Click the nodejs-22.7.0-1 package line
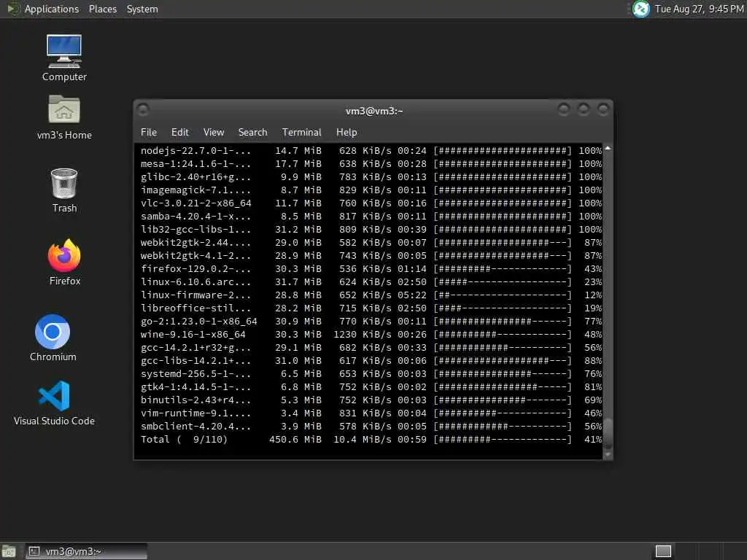Viewport: 747px width, 560px height. [x=371, y=151]
